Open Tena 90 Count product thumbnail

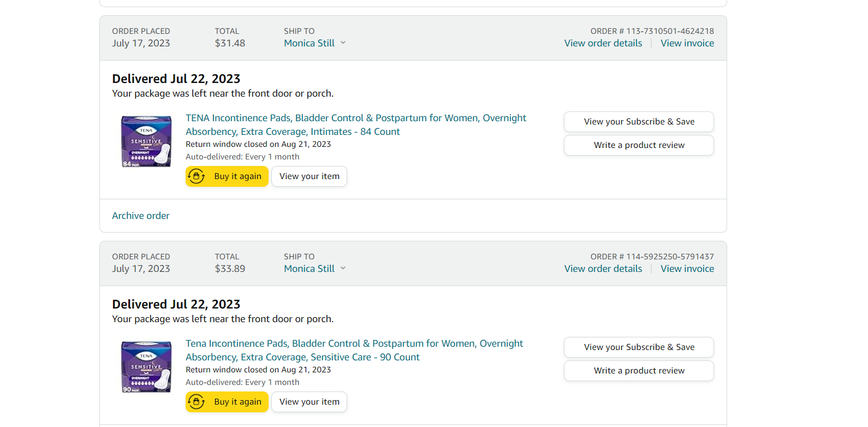[146, 367]
